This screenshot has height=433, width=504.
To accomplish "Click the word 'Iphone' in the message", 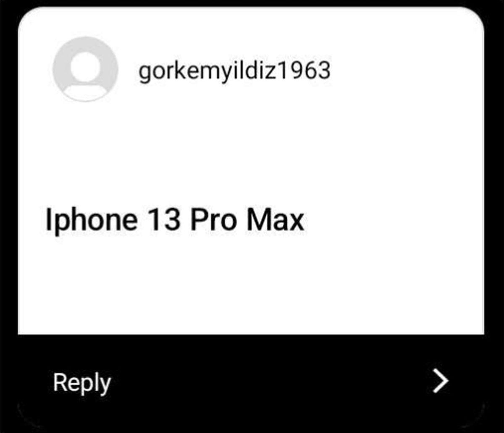I will tap(91, 221).
